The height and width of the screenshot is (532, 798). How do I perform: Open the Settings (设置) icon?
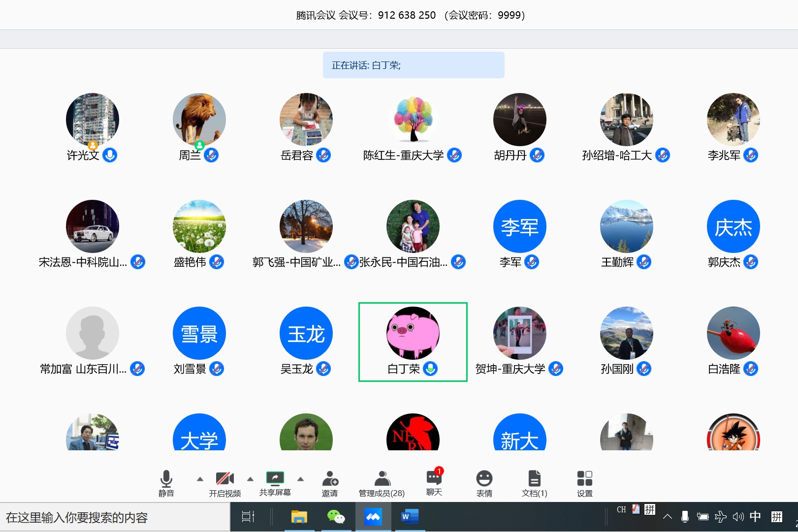tap(584, 479)
